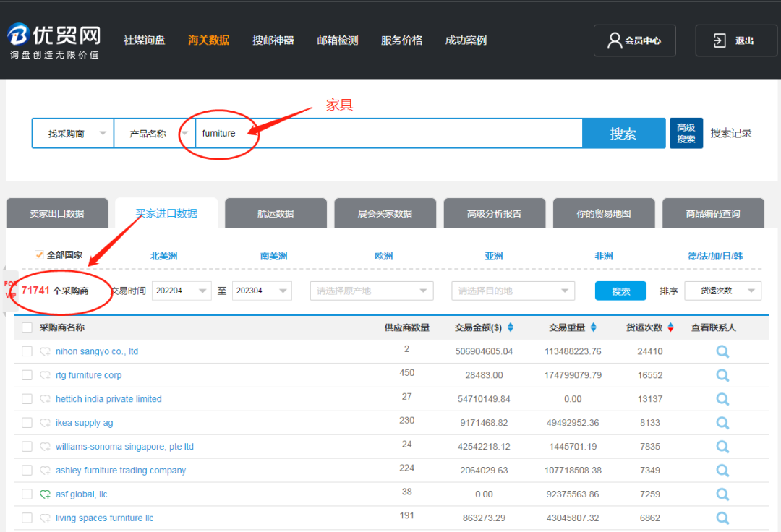The image size is (781, 532).
Task: Open the 会员中心 user icon button
Action: [x=634, y=40]
